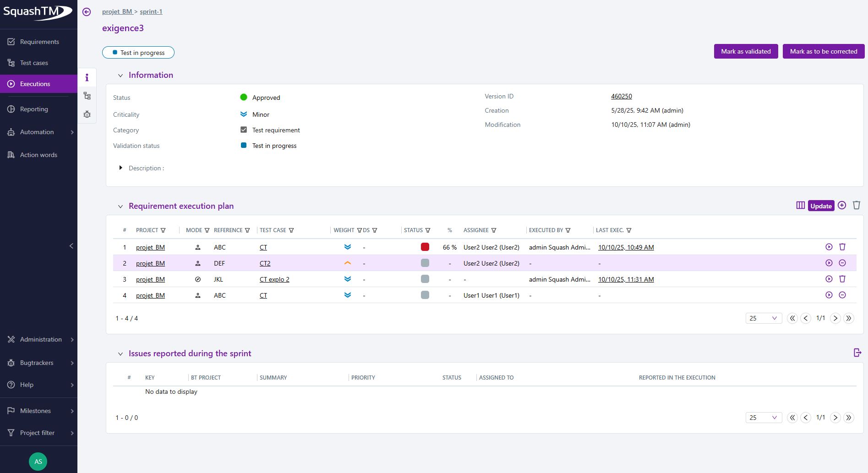Image resolution: width=868 pixels, height=473 pixels.
Task: Run execution for row 1 CT
Action: tap(829, 247)
